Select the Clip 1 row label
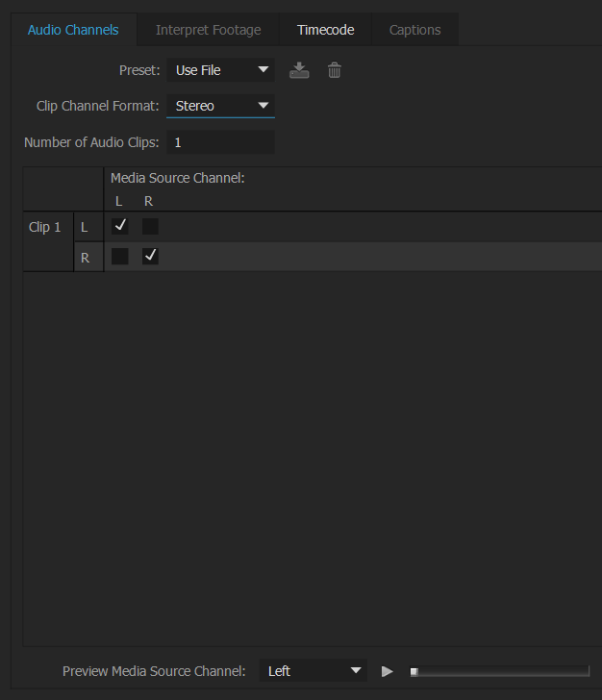The width and height of the screenshot is (602, 700). pyautogui.click(x=45, y=227)
